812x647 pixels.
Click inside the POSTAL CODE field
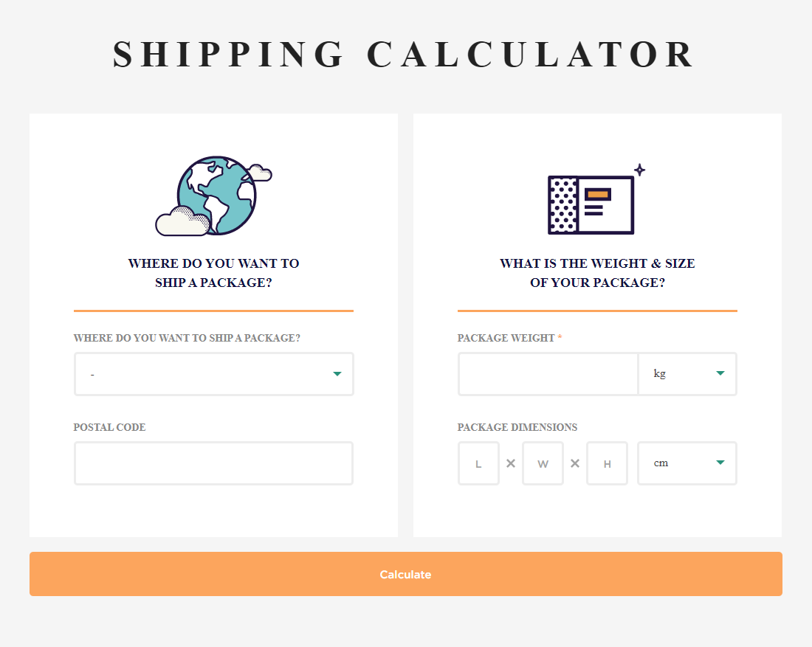(213, 463)
